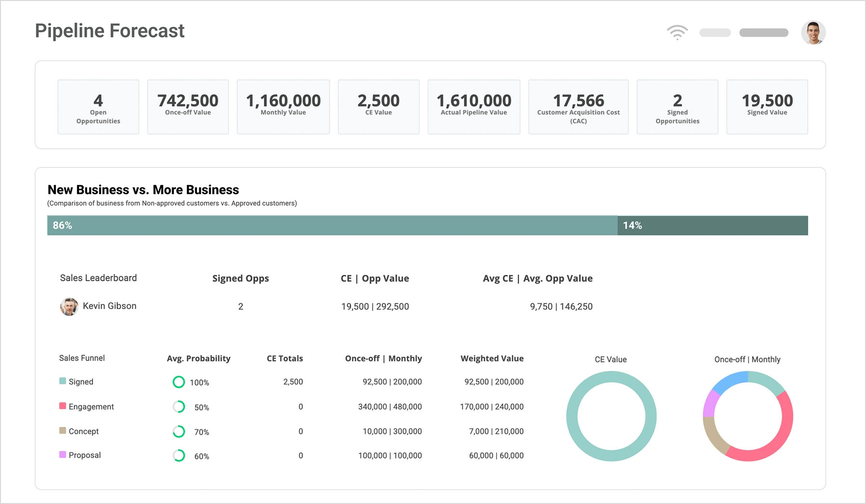The width and height of the screenshot is (866, 504).
Task: Click the Proposal 60% probability ring
Action: [x=179, y=455]
